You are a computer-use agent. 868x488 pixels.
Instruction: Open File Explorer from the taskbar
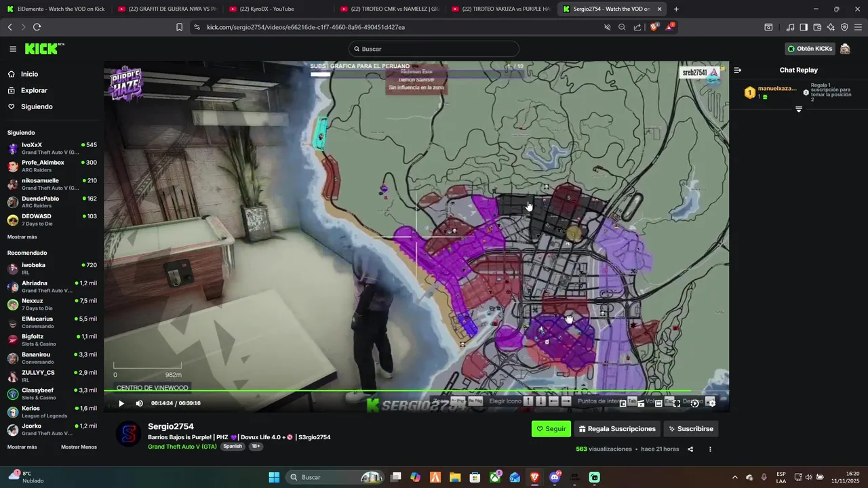pyautogui.click(x=455, y=477)
